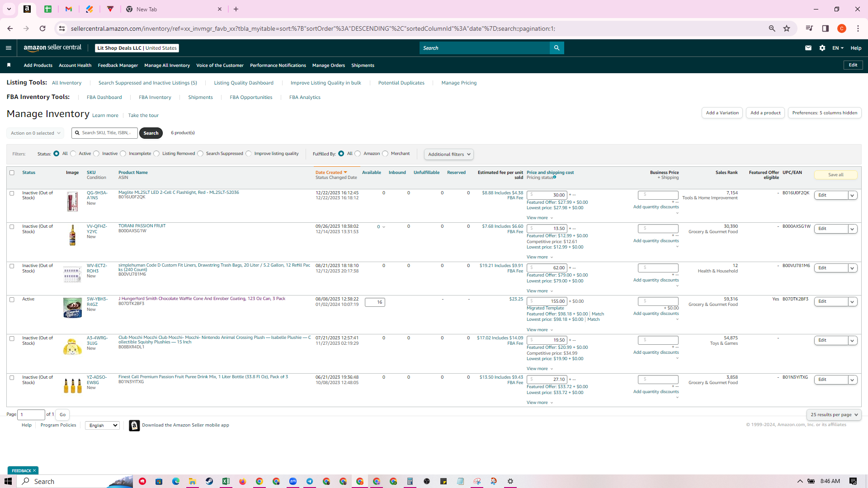Image resolution: width=868 pixels, height=488 pixels.
Task: Bookmark this page with the star icon
Action: click(x=787, y=28)
